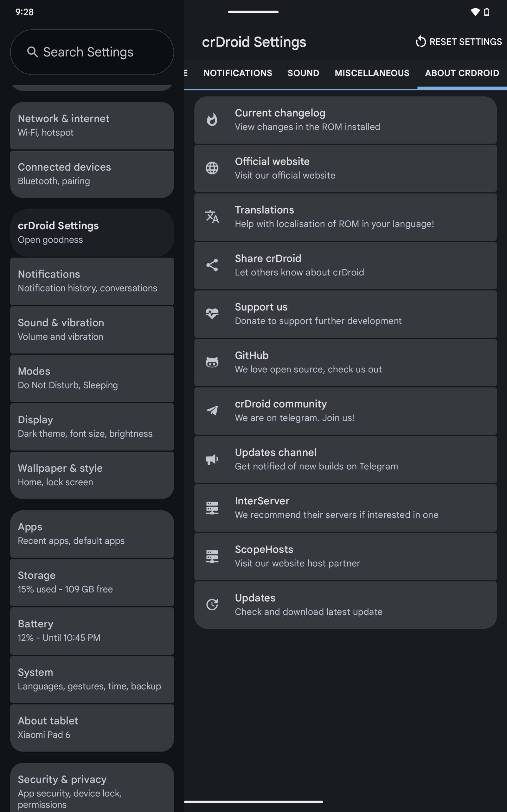The image size is (507, 812).
Task: Click the Telegram paper plane icon
Action: coord(212,411)
